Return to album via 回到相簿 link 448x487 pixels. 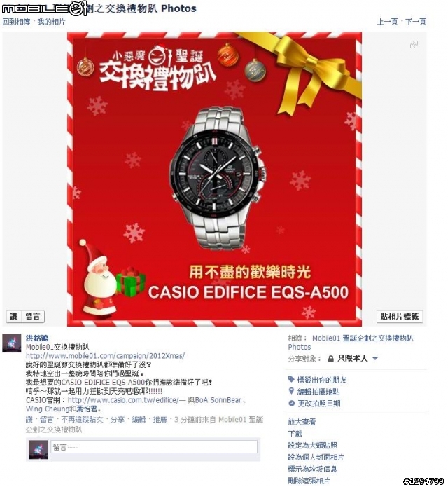pos(16,22)
